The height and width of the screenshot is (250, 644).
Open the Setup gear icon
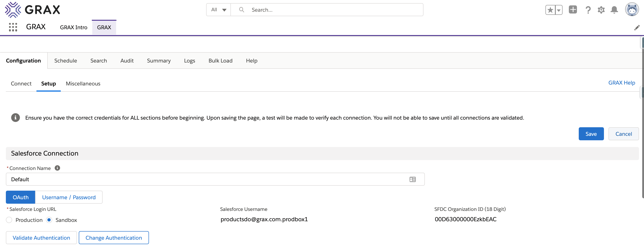pyautogui.click(x=601, y=10)
